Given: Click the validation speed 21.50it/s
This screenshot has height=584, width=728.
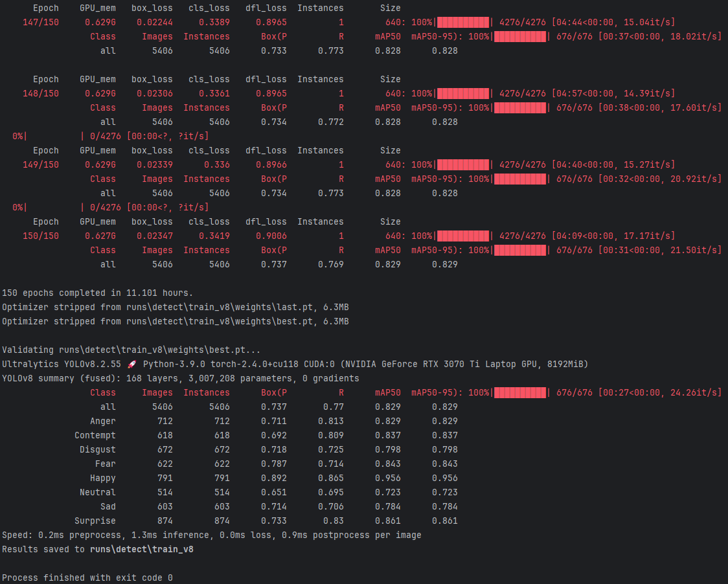Looking at the screenshot, I should coord(694,250).
